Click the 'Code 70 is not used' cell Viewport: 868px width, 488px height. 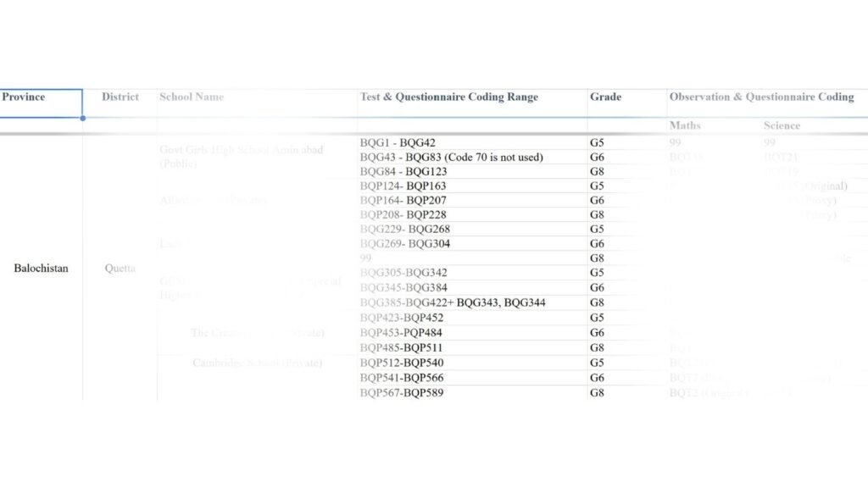(x=451, y=158)
